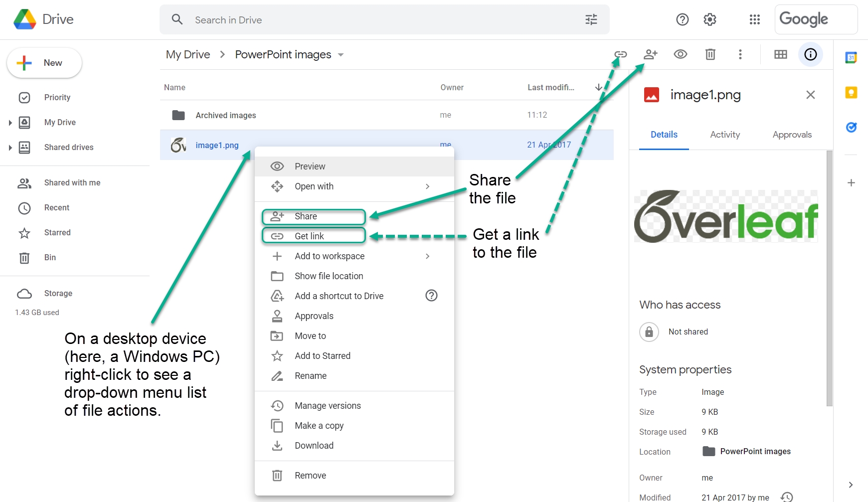Open Google Keep side panel icon
Image resolution: width=868 pixels, height=502 pixels.
pos(851,93)
